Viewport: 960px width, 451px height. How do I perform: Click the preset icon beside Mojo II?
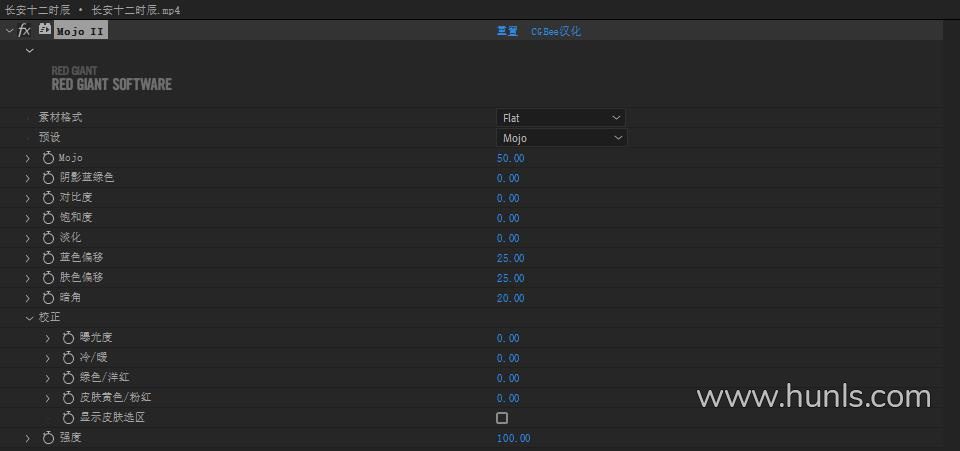(x=44, y=29)
